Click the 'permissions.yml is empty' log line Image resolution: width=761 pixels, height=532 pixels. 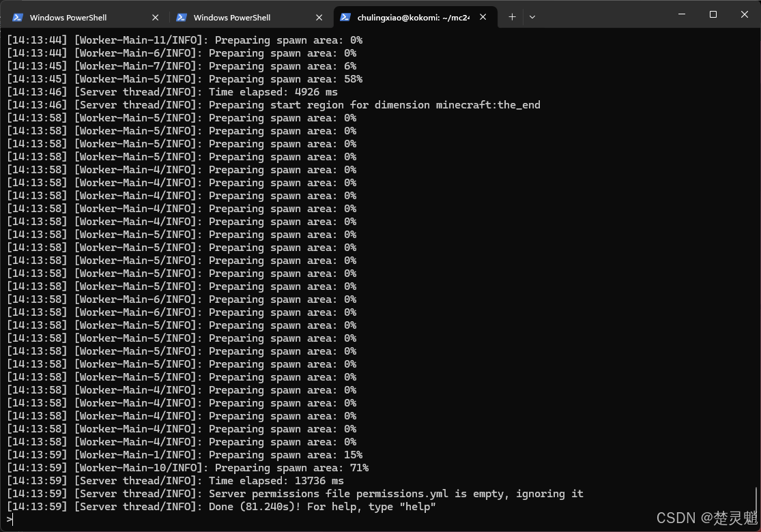click(x=295, y=494)
